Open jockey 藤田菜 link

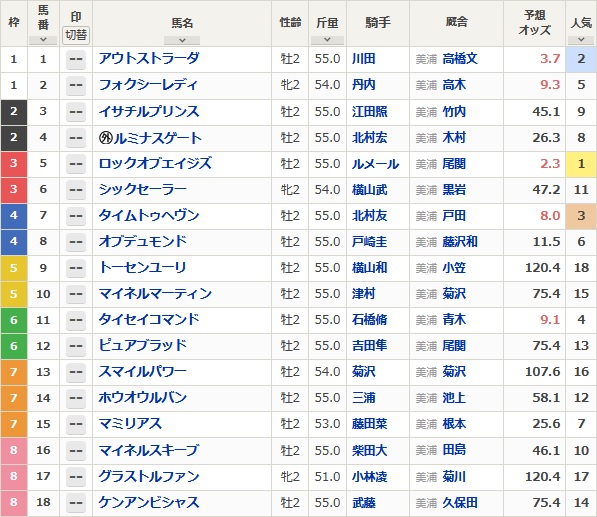point(370,424)
